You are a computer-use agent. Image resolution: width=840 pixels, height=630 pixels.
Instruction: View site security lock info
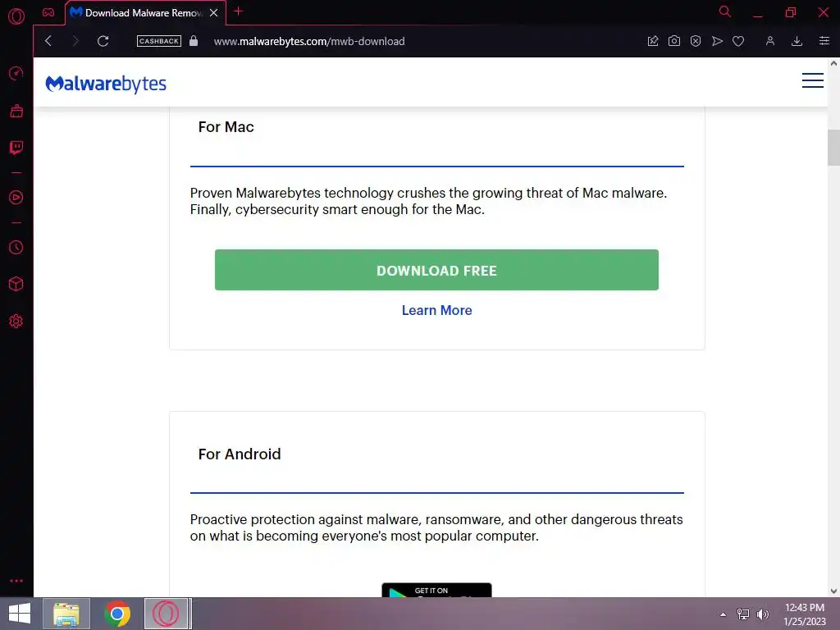(194, 41)
